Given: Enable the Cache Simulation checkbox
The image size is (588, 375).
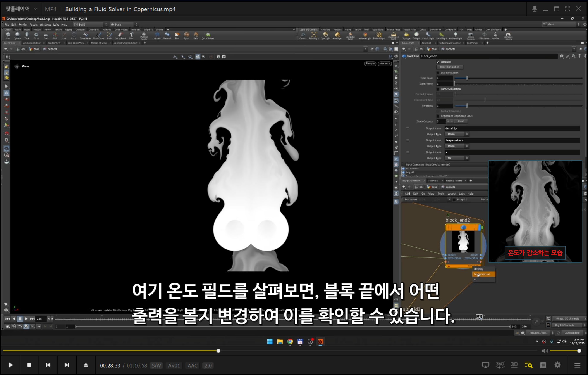Looking at the screenshot, I should (x=438, y=89).
